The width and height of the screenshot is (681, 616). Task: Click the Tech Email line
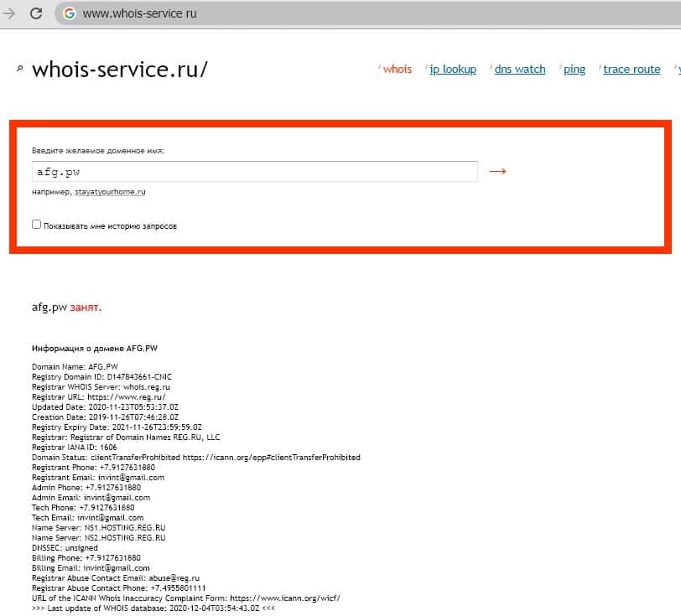(x=88, y=518)
